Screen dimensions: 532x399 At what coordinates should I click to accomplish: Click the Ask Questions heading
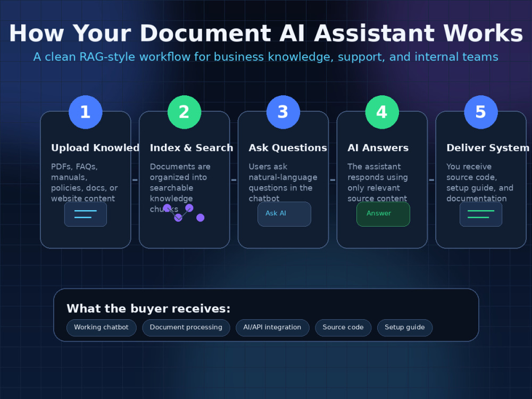pyautogui.click(x=288, y=148)
